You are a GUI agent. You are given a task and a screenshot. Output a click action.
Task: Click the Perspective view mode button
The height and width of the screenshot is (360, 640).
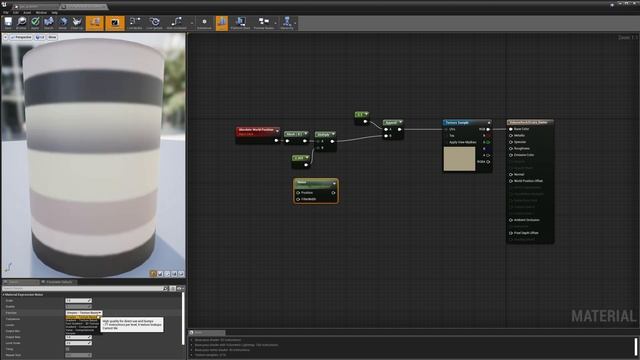click(21, 37)
